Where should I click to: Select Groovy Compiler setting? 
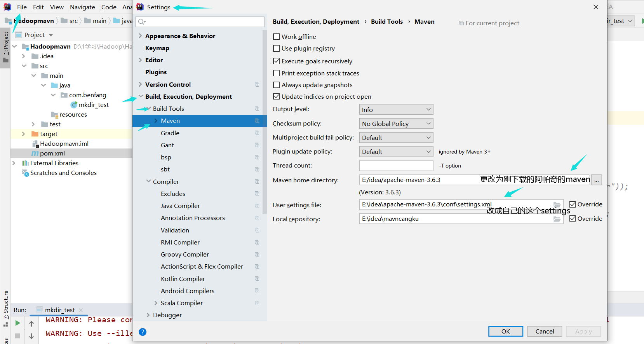[x=185, y=254]
